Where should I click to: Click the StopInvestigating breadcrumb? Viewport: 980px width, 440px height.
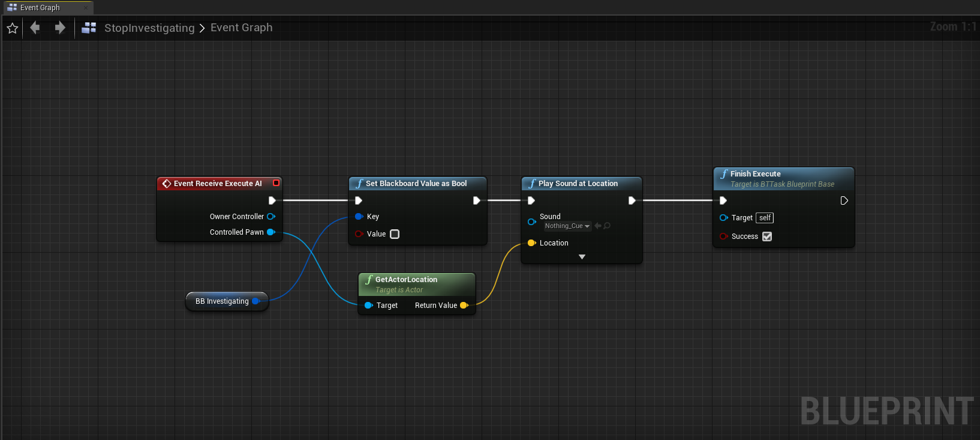(149, 28)
